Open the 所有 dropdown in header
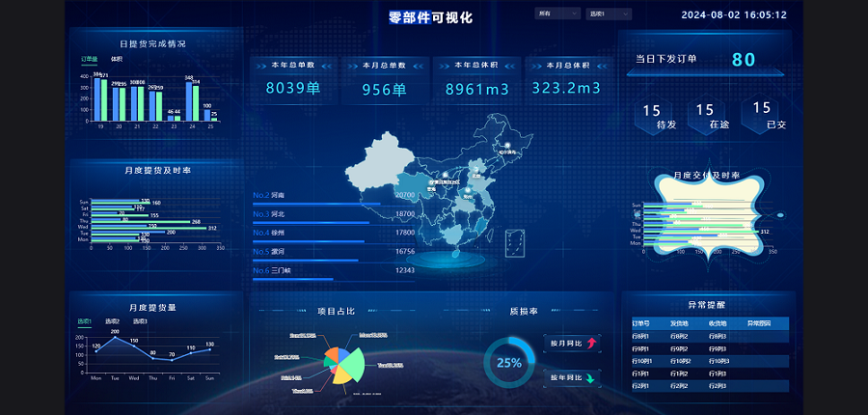Viewport: 868px width, 415px height. click(x=557, y=14)
